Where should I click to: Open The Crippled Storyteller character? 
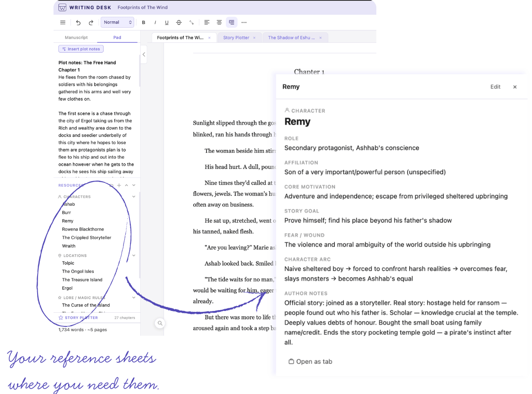pos(87,238)
